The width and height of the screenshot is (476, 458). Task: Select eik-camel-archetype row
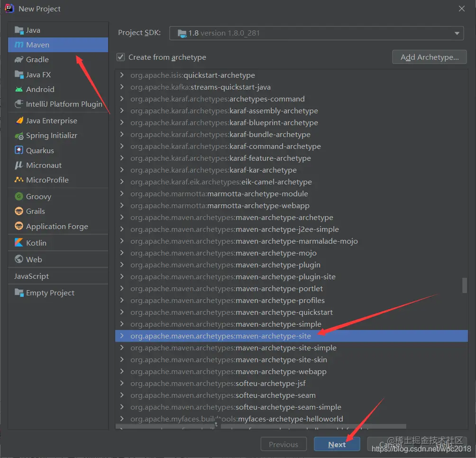tap(292, 182)
